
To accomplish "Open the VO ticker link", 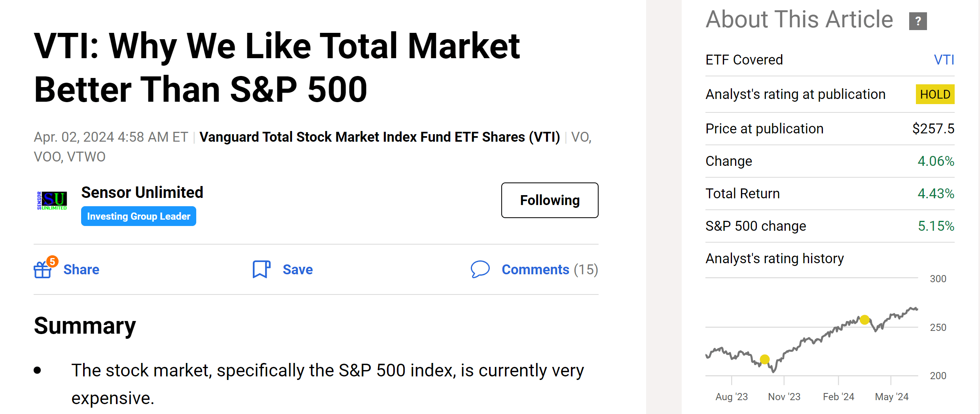I will 580,137.
